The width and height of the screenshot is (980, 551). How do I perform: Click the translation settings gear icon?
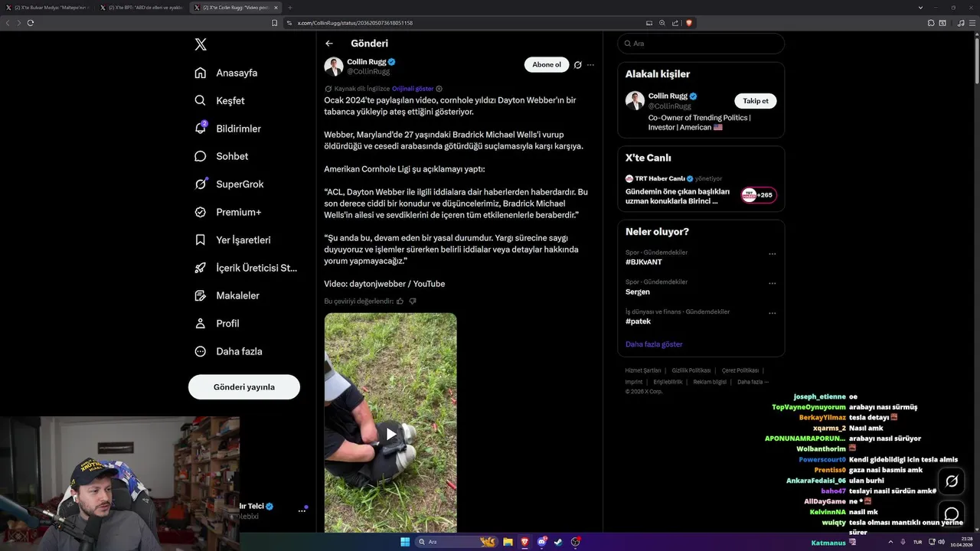(439, 89)
